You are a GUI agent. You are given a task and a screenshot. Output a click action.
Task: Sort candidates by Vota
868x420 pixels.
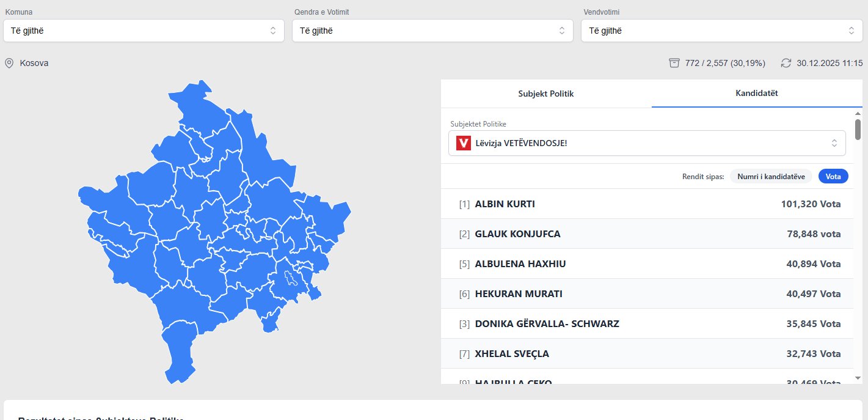click(x=833, y=177)
